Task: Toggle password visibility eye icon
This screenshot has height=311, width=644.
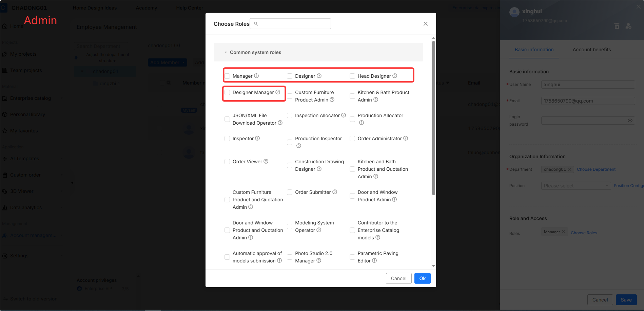Action: (x=630, y=121)
